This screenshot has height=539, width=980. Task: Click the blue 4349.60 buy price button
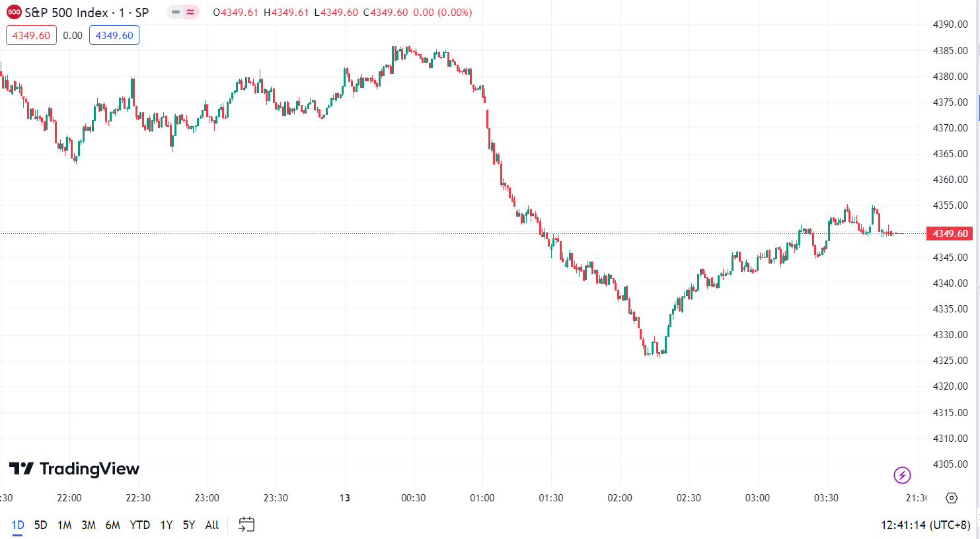pos(114,36)
